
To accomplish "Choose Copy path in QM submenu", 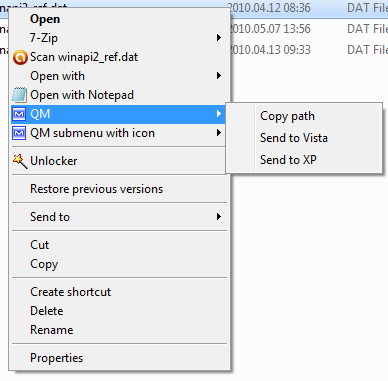I will tap(287, 116).
